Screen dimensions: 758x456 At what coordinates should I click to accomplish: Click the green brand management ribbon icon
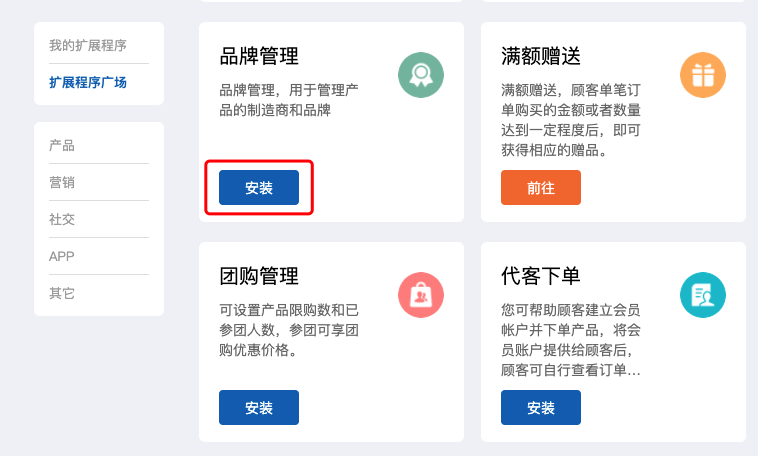pos(421,75)
